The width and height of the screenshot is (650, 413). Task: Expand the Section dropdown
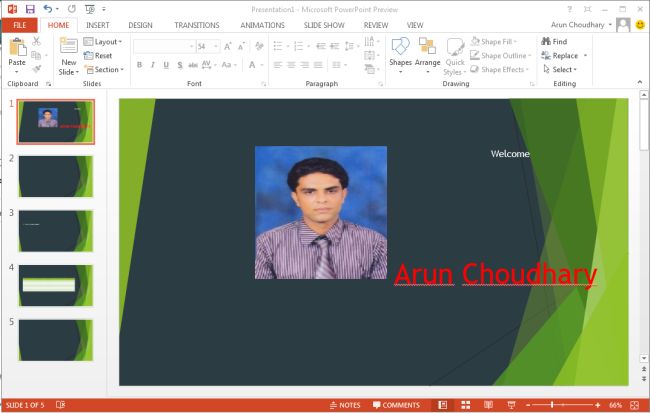pyautogui.click(x=104, y=69)
